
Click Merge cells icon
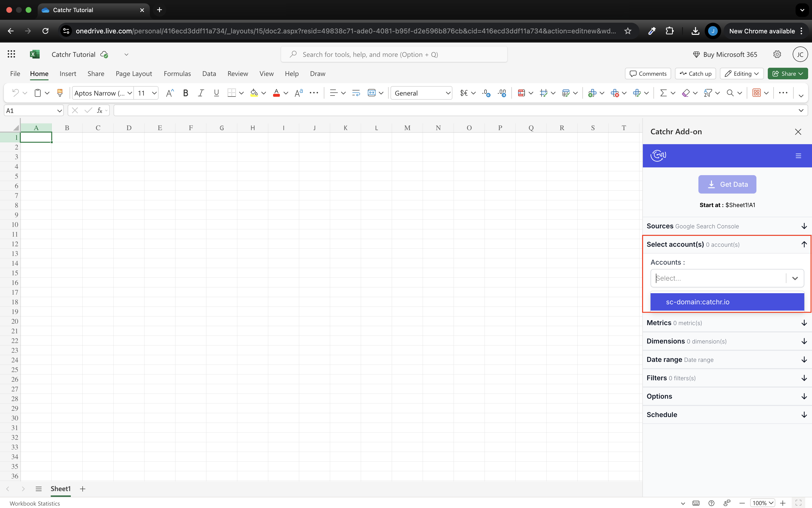pos(371,93)
